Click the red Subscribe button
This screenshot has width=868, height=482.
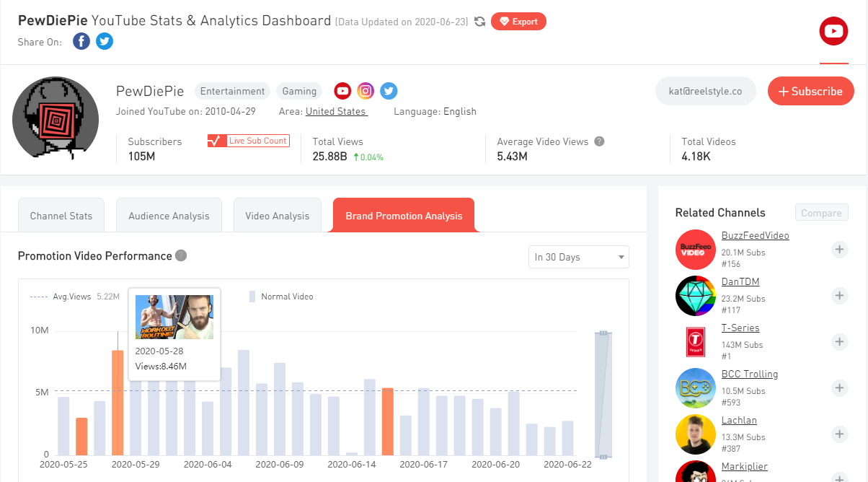811,92
